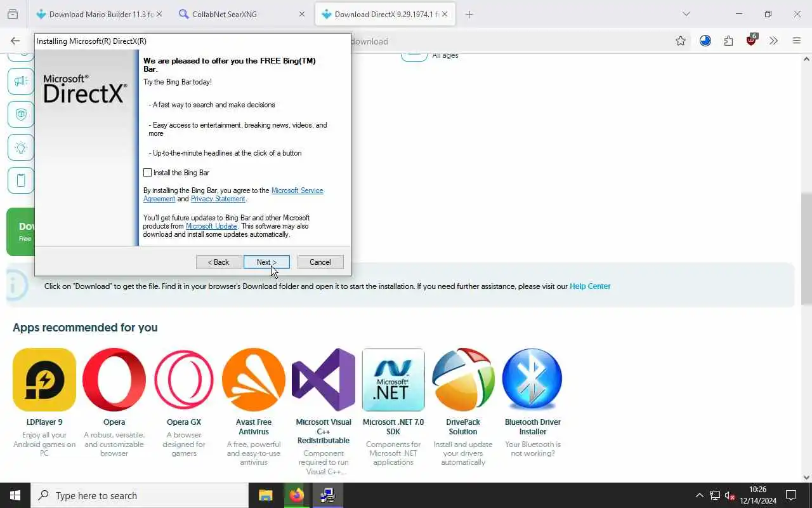The image size is (812, 508).
Task: Open the Opera app icon
Action: tap(114, 380)
